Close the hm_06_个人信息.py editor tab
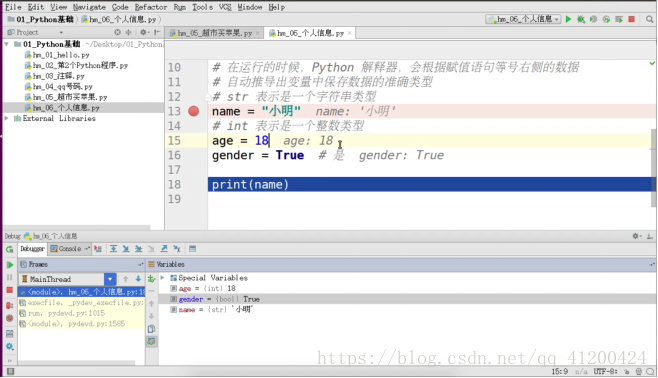The width and height of the screenshot is (658, 378). tap(349, 33)
